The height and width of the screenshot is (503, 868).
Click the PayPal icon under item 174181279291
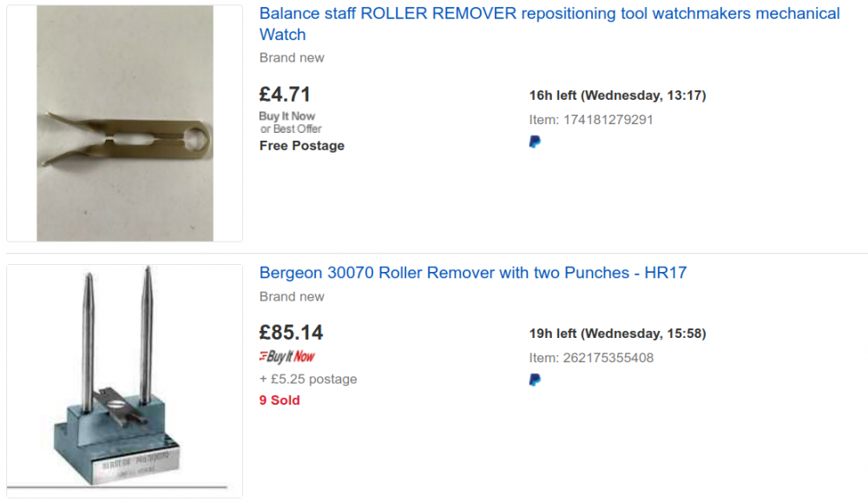click(x=535, y=142)
